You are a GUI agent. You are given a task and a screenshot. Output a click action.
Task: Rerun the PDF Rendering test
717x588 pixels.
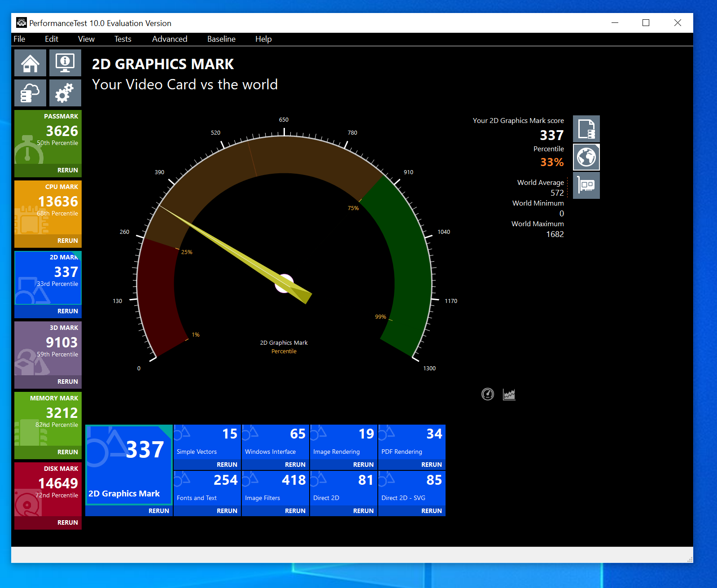[x=432, y=465]
